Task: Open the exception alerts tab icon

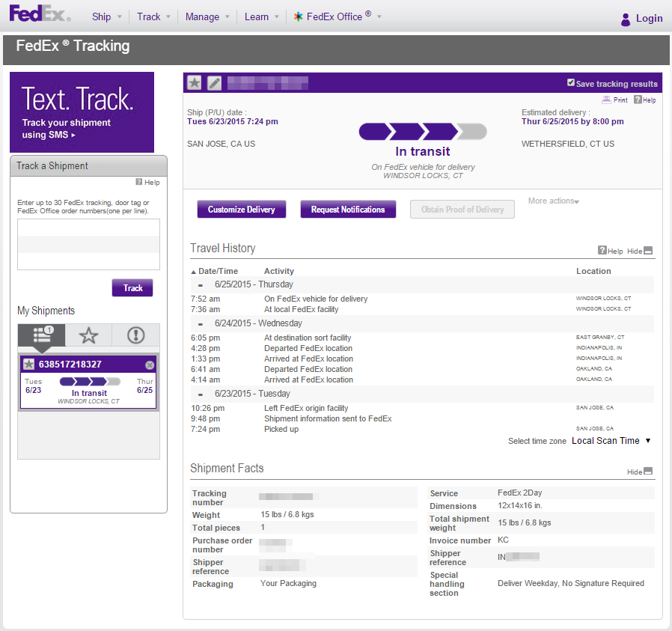Action: (x=136, y=335)
